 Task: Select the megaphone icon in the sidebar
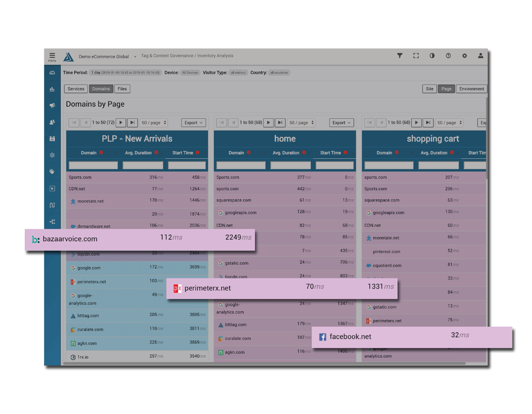(52, 105)
